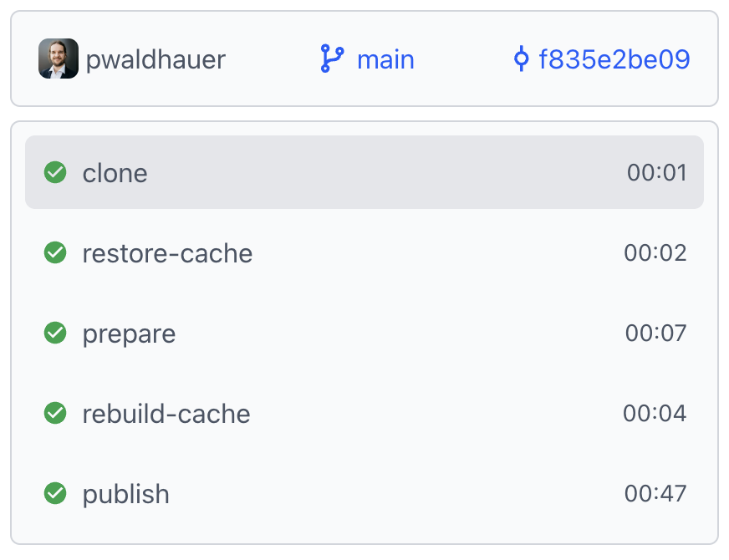Click the rebuild-cache duration 00:04

click(x=655, y=414)
